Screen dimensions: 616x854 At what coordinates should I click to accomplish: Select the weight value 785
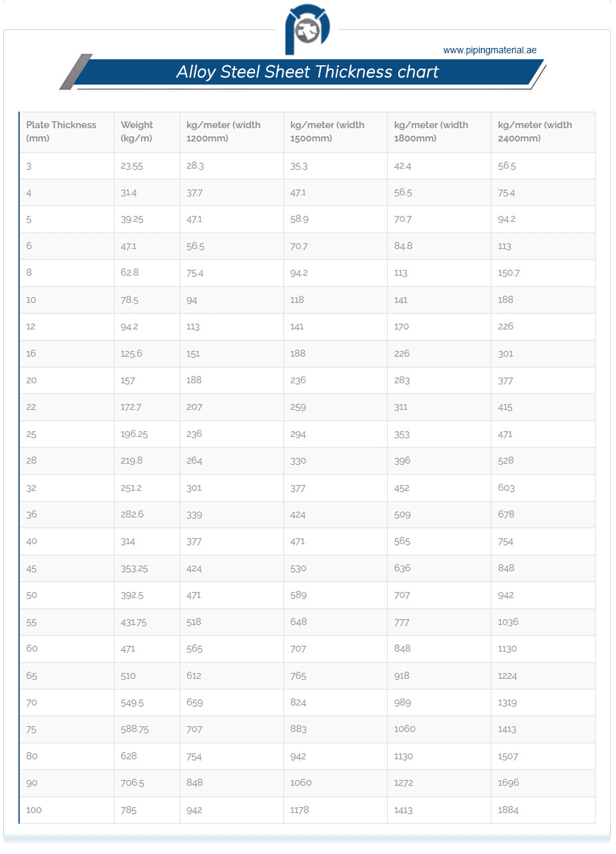(128, 810)
